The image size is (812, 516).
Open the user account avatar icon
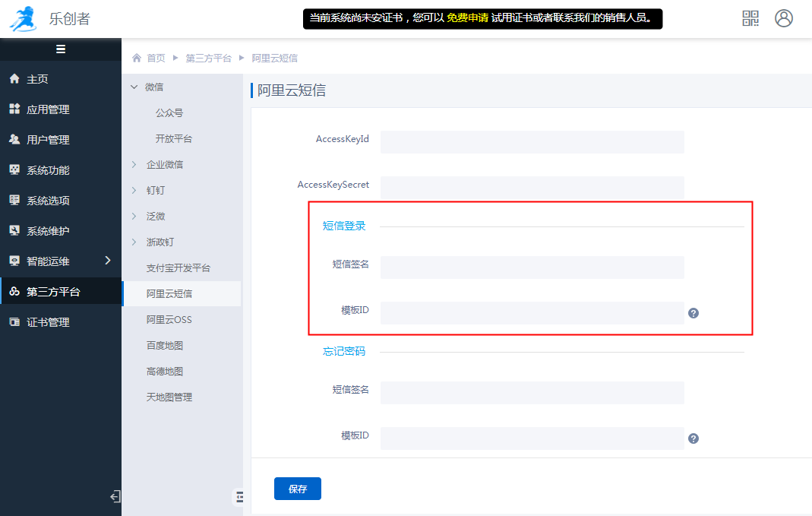[784, 18]
